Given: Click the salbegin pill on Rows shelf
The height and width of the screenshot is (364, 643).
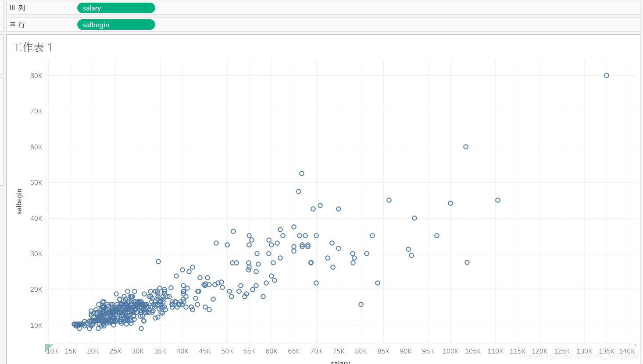Looking at the screenshot, I should pyautogui.click(x=116, y=25).
